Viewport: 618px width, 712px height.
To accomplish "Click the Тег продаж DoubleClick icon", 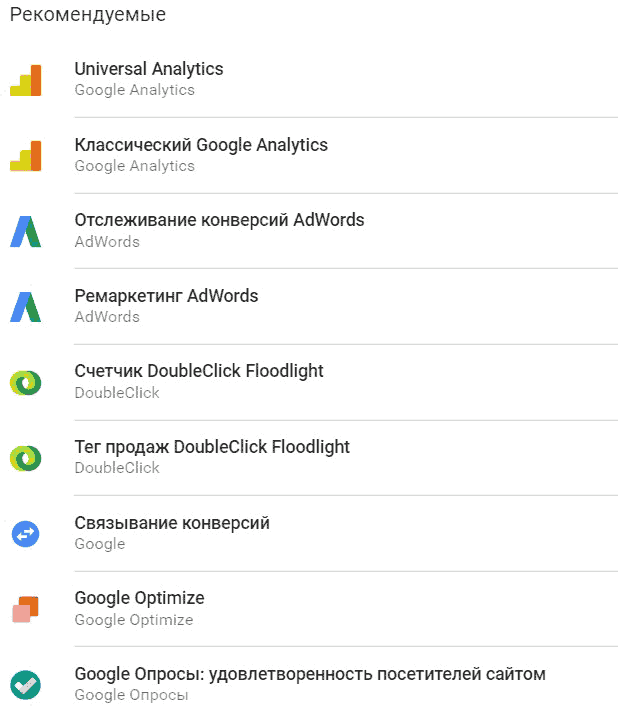I will 25,458.
